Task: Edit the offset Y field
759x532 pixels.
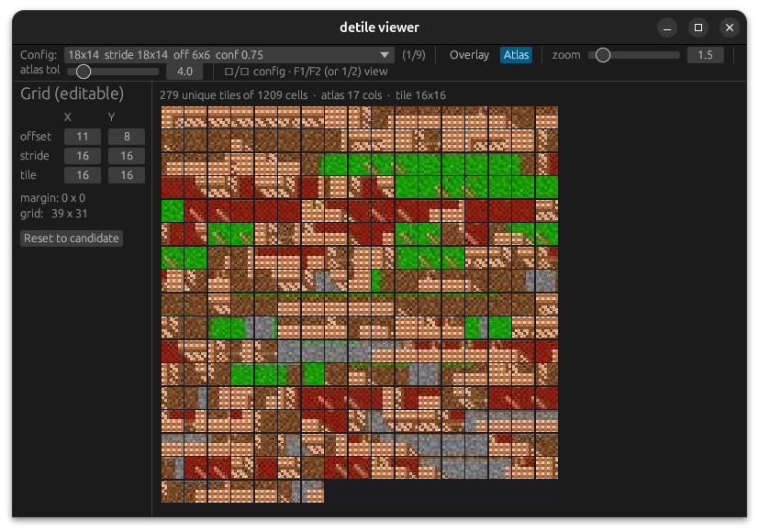Action: pos(127,137)
